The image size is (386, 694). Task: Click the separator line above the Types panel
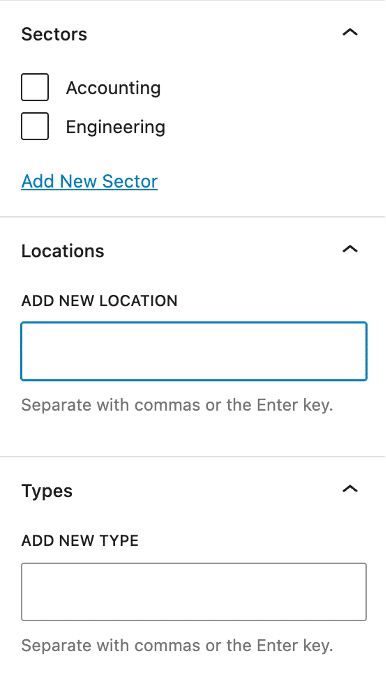tap(193, 457)
